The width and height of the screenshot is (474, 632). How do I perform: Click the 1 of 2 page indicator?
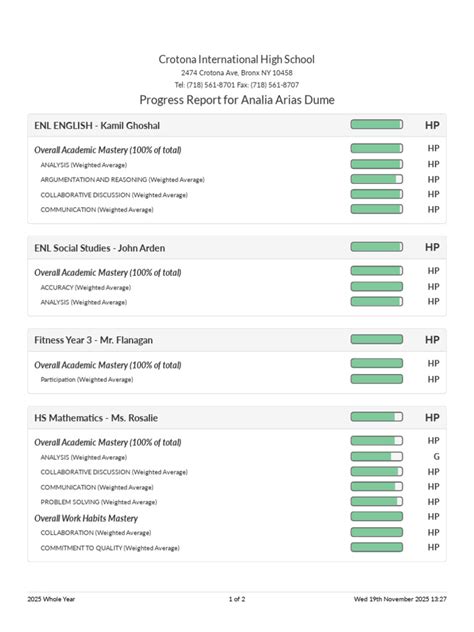point(237,599)
